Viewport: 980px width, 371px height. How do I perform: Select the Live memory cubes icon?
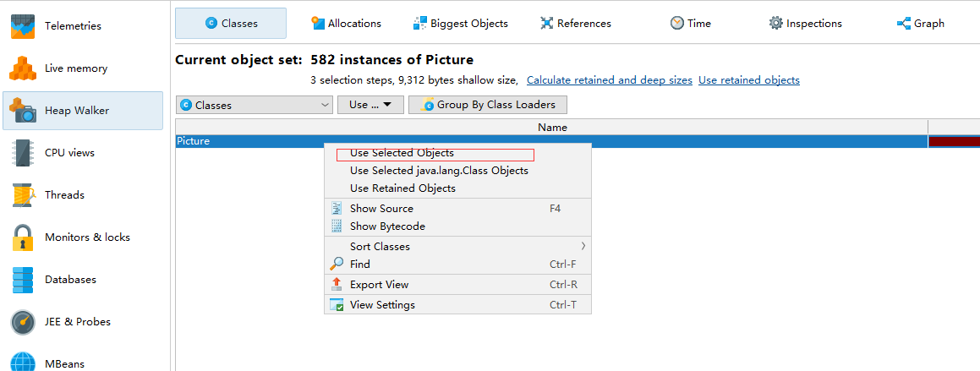23,68
